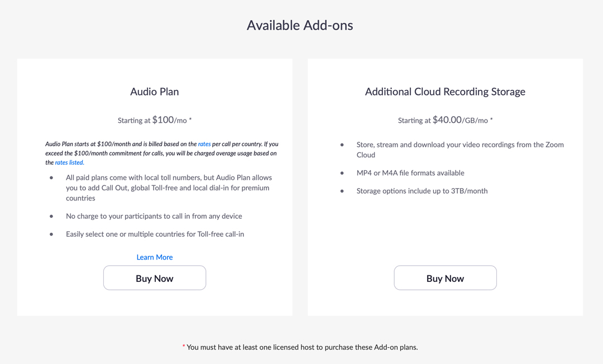The image size is (603, 364).
Task: Click the licensed host footnote text
Action: coord(302,347)
